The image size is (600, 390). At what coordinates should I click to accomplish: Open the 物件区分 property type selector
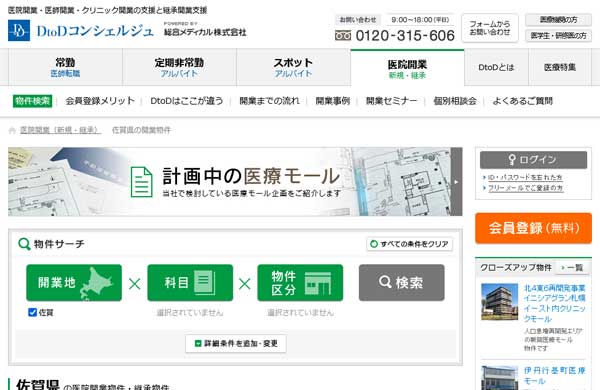300,283
